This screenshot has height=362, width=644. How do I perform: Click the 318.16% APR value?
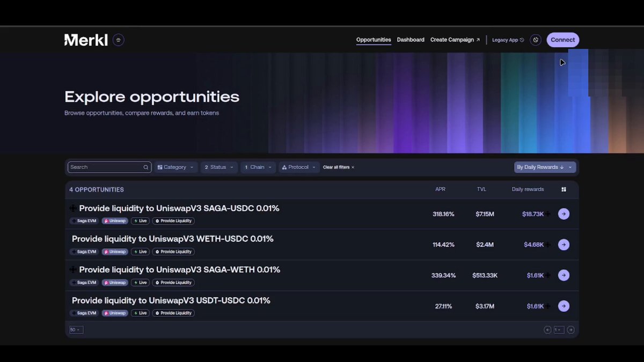(x=443, y=214)
